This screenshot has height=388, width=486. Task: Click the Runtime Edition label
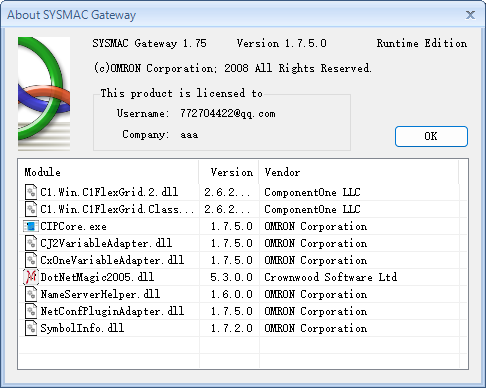click(422, 43)
